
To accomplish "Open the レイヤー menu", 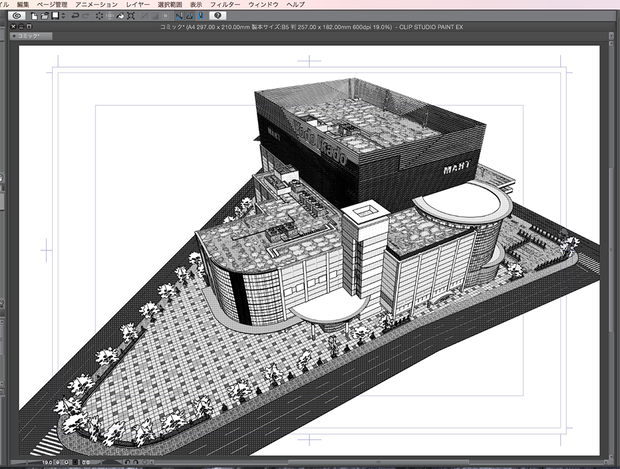I will pos(138,5).
